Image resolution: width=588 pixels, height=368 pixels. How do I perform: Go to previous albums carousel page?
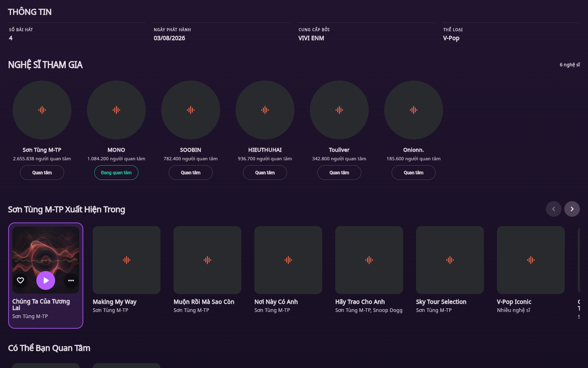[554, 209]
